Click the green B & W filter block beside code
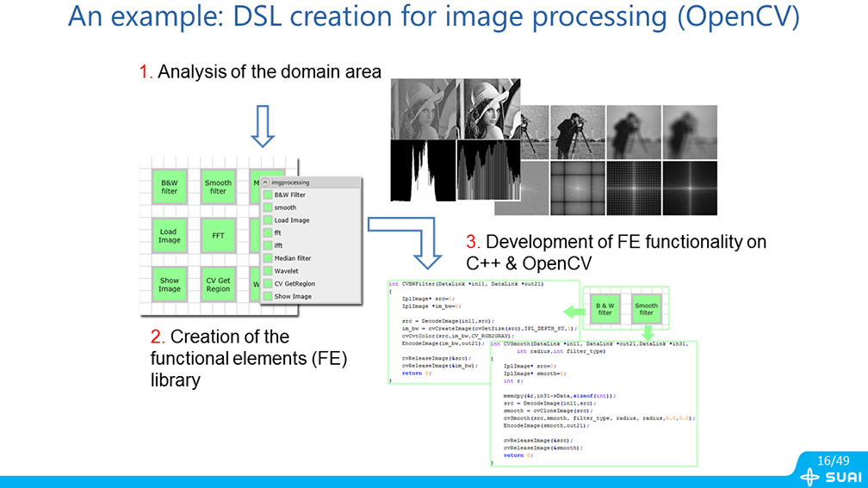The width and height of the screenshot is (868, 488). [605, 309]
